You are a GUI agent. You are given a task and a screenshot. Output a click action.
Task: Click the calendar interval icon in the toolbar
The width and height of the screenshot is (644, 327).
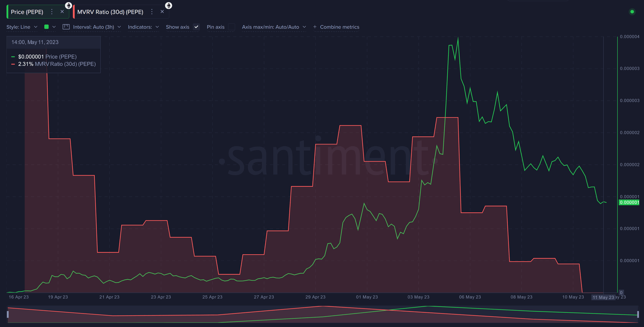tap(66, 26)
